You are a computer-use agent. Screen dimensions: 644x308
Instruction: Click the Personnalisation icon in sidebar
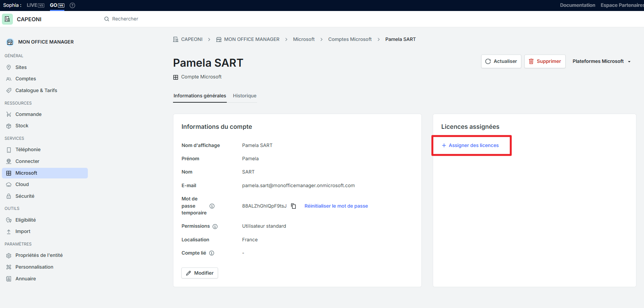[x=9, y=267]
